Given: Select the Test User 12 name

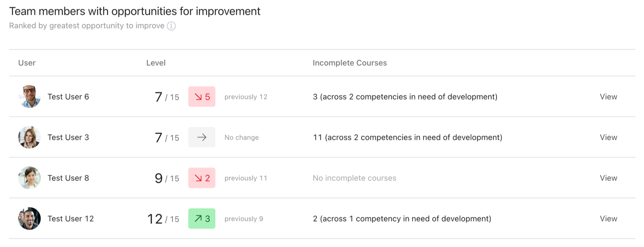Looking at the screenshot, I should pos(71,219).
